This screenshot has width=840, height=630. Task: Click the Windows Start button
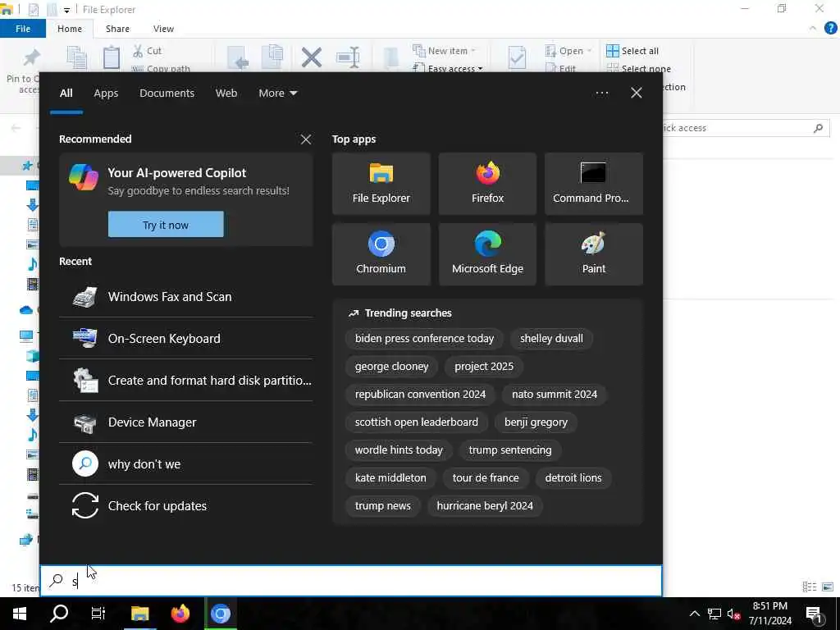(x=20, y=614)
